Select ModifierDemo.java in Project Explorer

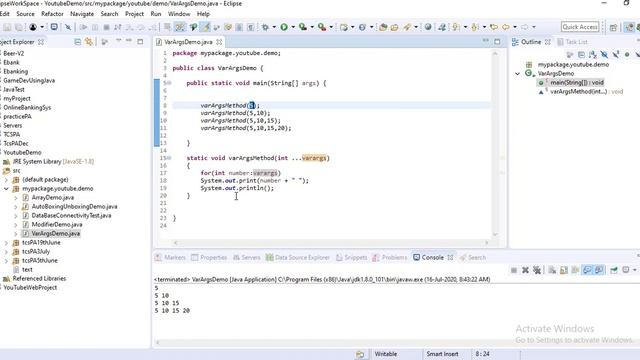click(57, 224)
